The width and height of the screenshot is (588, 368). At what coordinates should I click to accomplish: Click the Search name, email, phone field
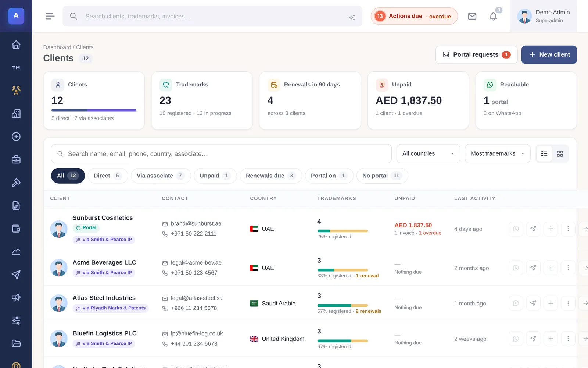(221, 154)
